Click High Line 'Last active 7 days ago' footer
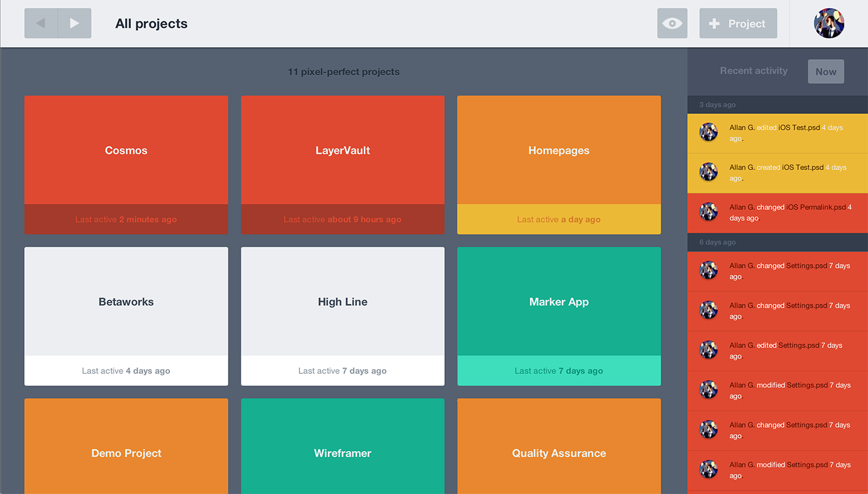The height and width of the screenshot is (494, 868). (342, 371)
